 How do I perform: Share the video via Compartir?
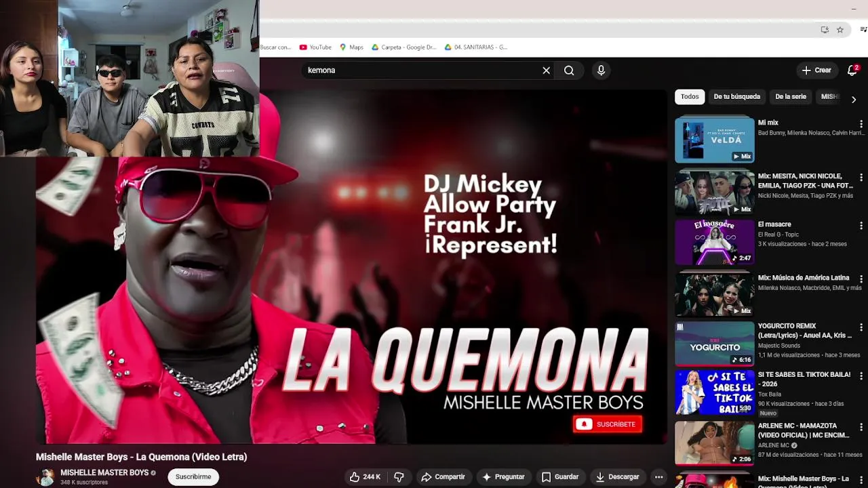click(x=443, y=477)
